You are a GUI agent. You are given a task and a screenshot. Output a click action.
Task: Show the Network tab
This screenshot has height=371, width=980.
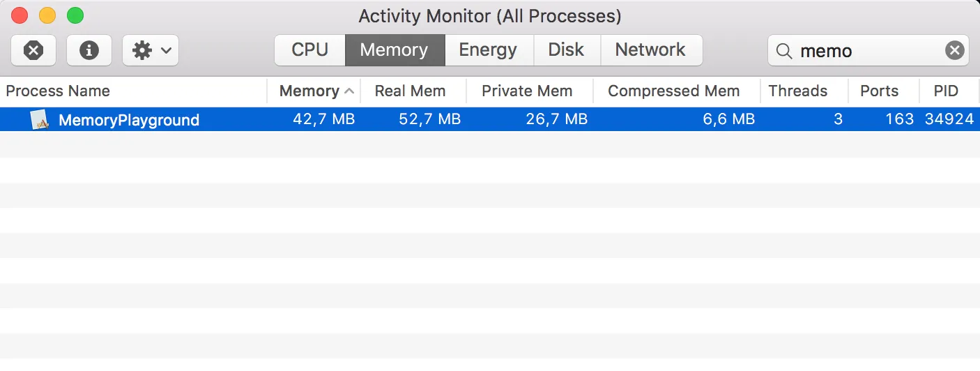(x=650, y=50)
